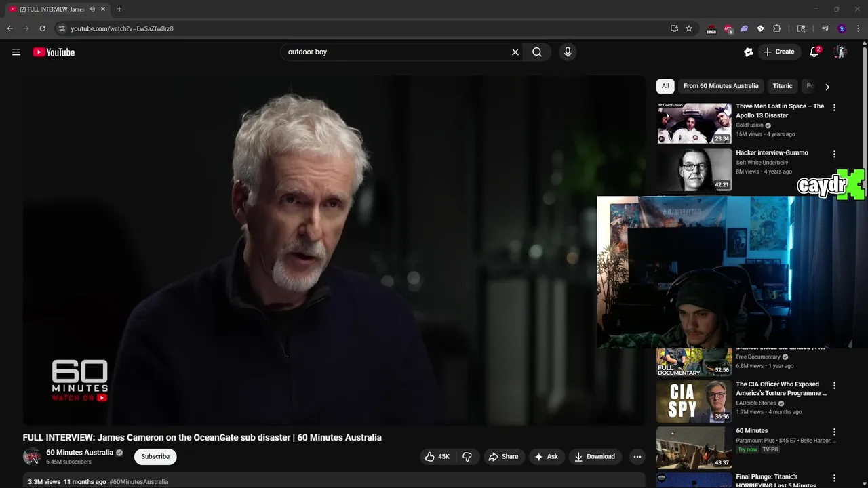Select the From 60 Minutes Australia chip
The image size is (868, 488).
click(x=721, y=86)
